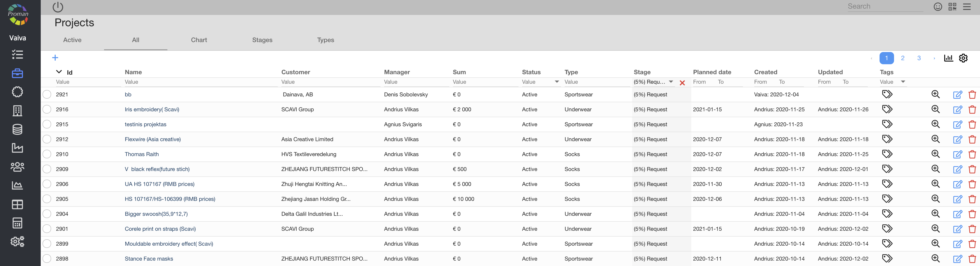This screenshot has width=980, height=266.
Task: Open the briefcase projects icon in the sidebar
Action: click(x=17, y=74)
